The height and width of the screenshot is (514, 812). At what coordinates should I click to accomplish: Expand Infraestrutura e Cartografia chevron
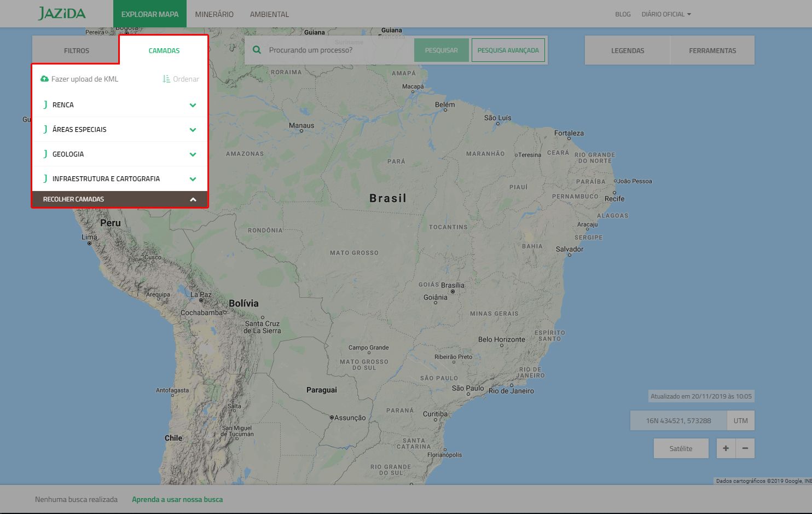click(x=193, y=179)
